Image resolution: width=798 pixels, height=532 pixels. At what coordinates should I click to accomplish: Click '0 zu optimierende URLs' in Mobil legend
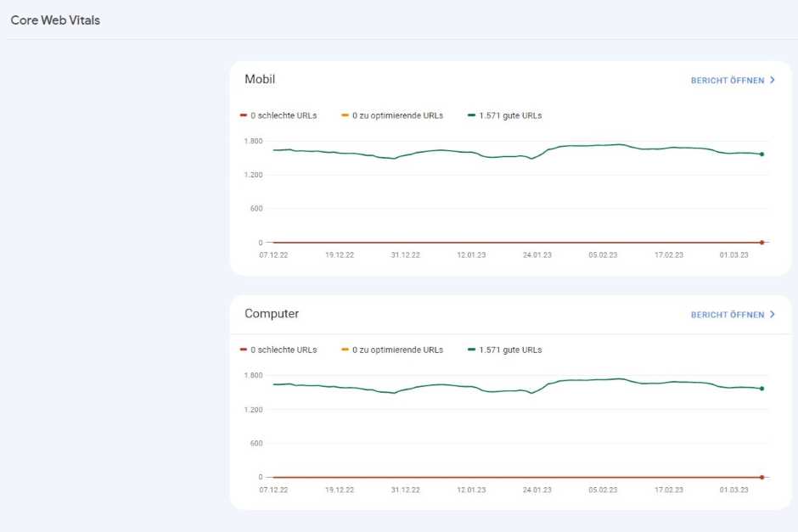click(x=397, y=116)
